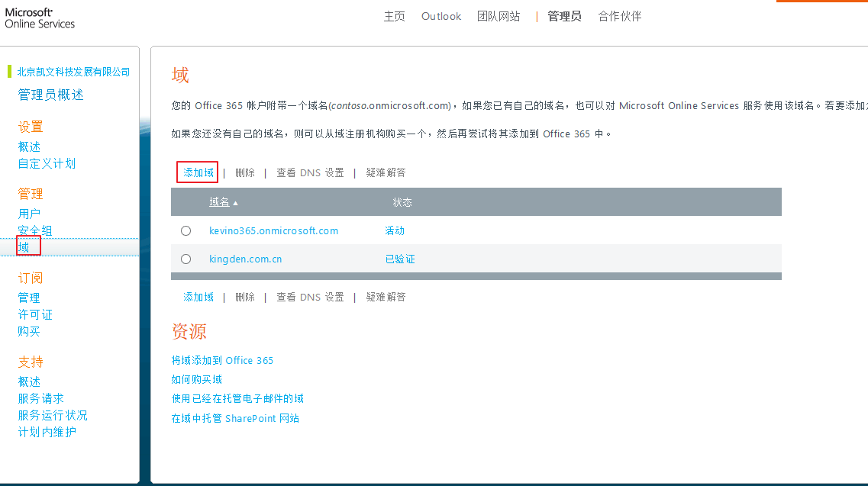
Task: Sort by 域名 column header
Action: click(219, 202)
